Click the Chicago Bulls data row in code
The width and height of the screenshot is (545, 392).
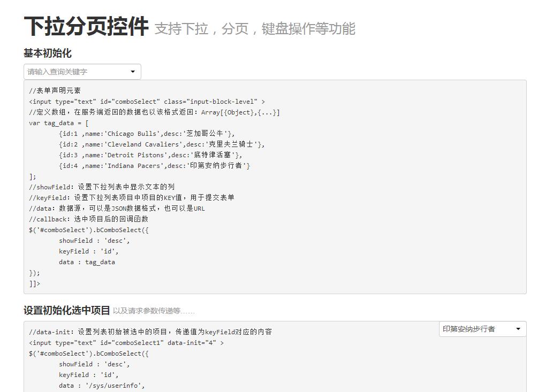click(x=147, y=133)
